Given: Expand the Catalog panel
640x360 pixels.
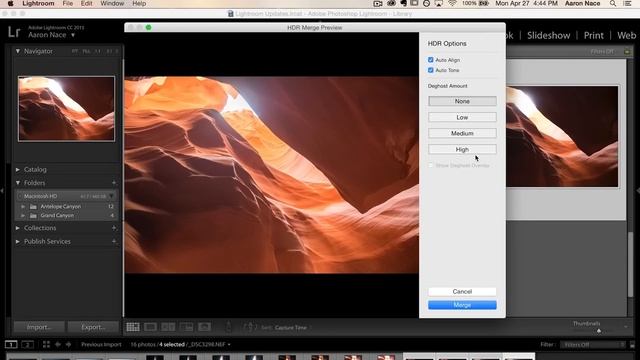Looking at the screenshot, I should click(18, 169).
